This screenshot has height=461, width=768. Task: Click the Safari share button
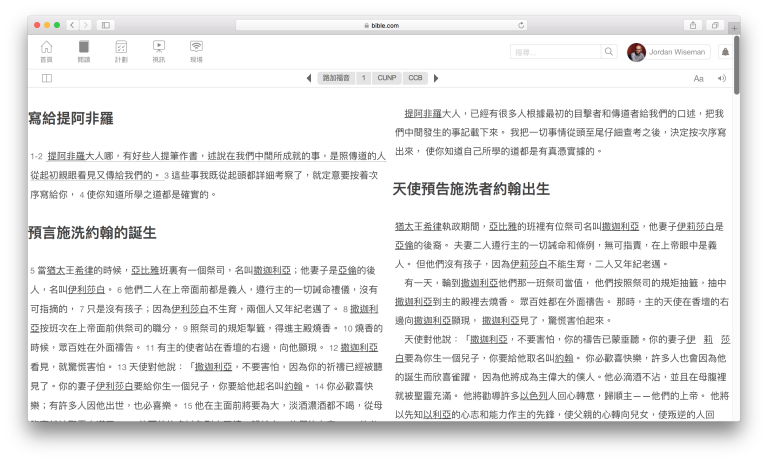pyautogui.click(x=692, y=24)
